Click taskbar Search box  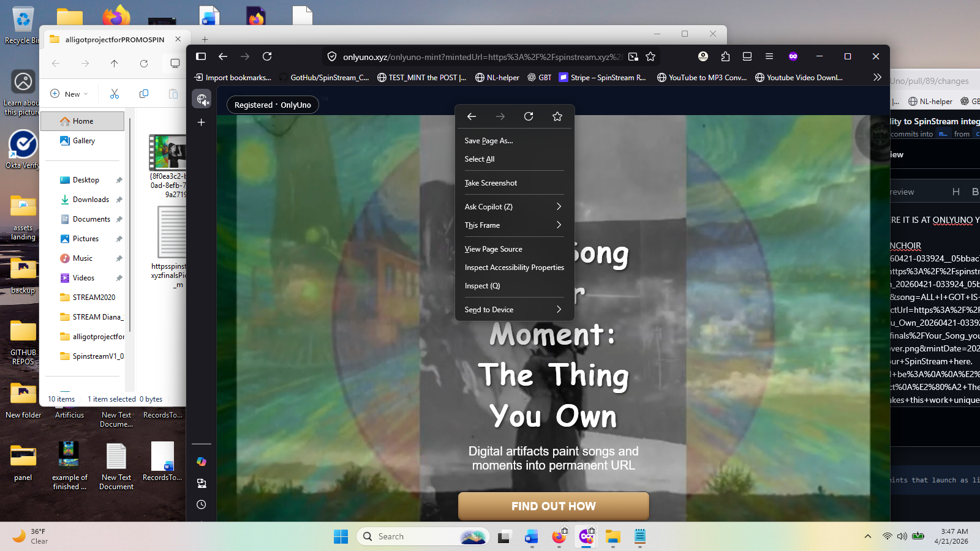tap(423, 536)
